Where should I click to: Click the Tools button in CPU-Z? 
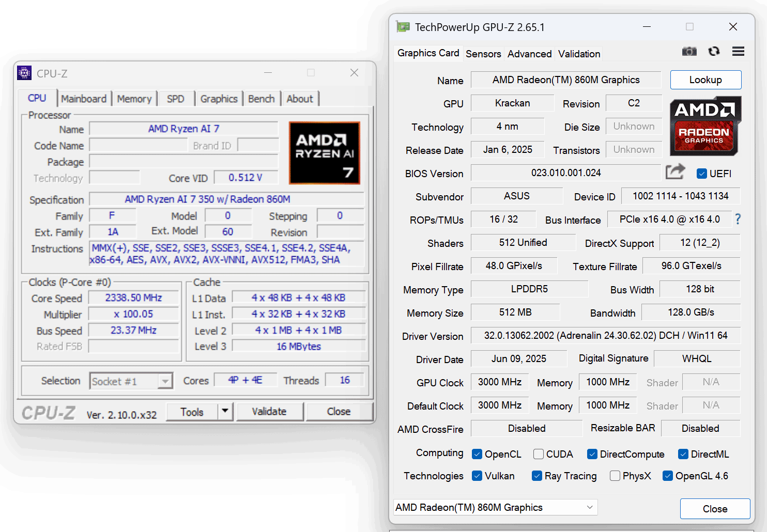click(x=192, y=412)
